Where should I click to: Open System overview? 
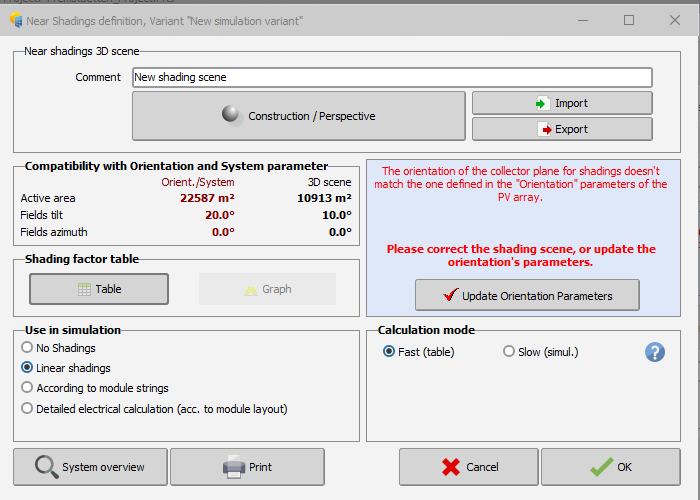click(x=90, y=467)
